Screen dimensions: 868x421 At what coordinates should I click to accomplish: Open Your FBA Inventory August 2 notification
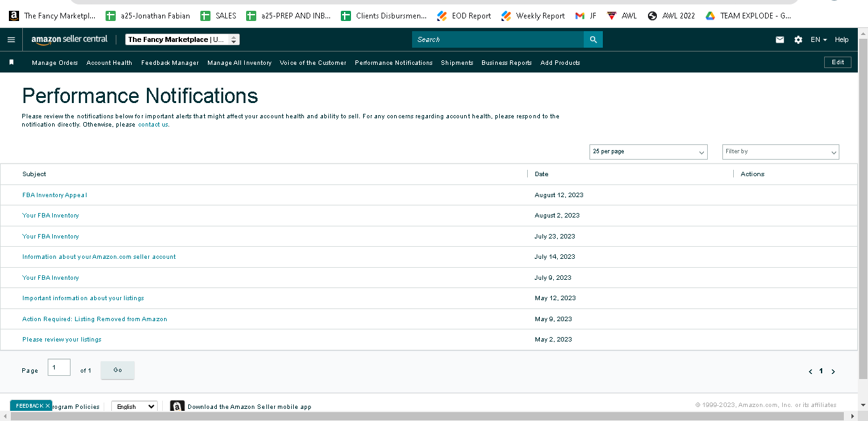pos(50,216)
